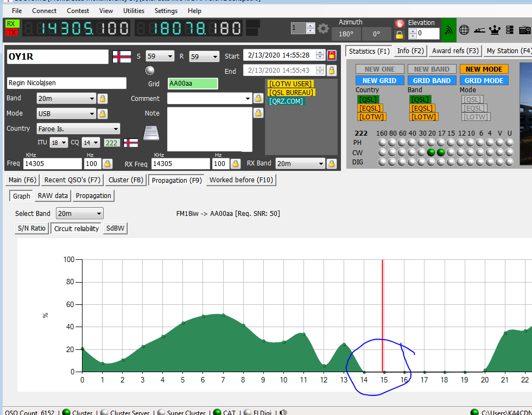Show the S/N Ratio graph
This screenshot has width=532, height=415.
pyautogui.click(x=31, y=228)
